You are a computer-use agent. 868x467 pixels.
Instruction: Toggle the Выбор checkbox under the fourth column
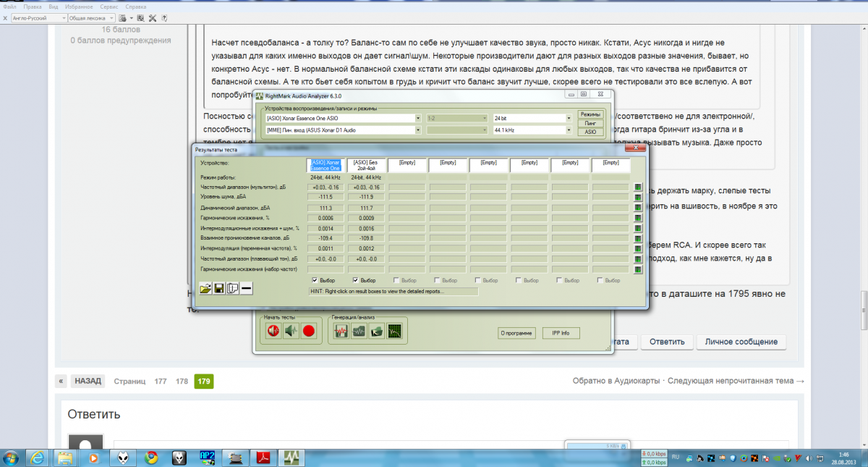[436, 280]
